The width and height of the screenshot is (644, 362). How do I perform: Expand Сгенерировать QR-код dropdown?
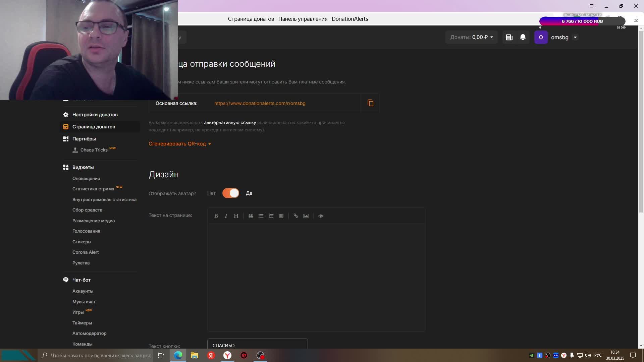180,144
